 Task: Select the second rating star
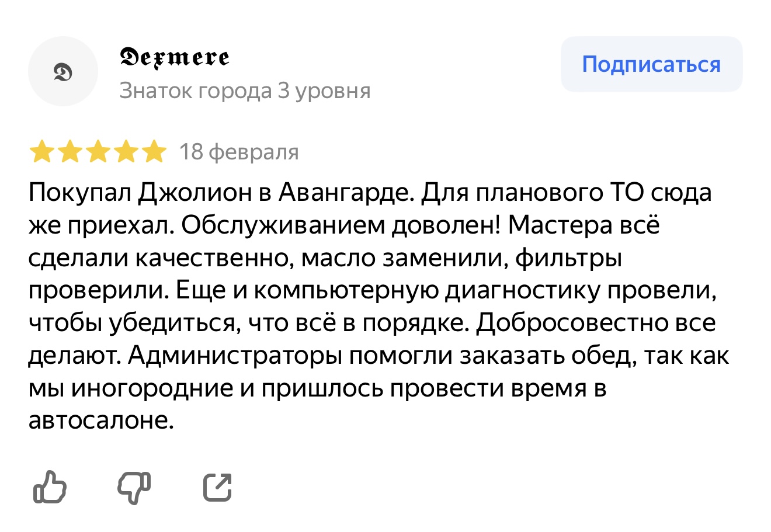point(70,152)
